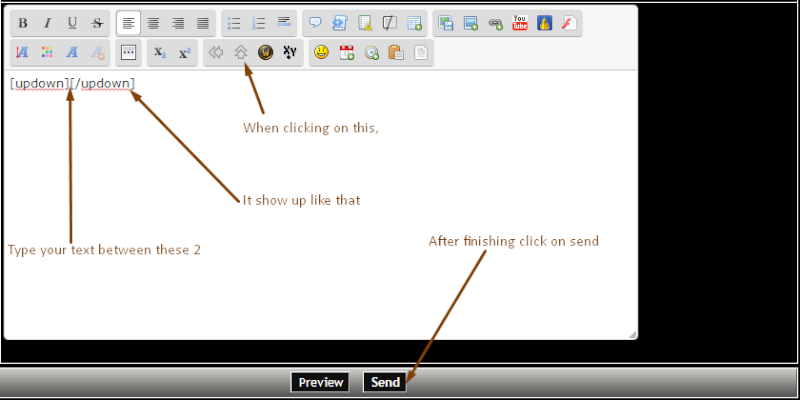Open the host an image tool
Viewport: 800px width, 400px height.
click(x=446, y=23)
